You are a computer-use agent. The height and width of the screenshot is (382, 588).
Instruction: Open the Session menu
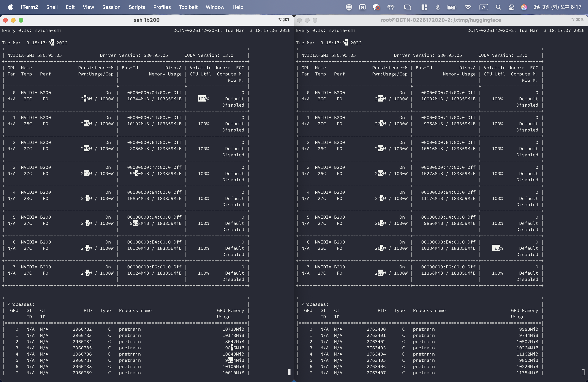point(111,7)
